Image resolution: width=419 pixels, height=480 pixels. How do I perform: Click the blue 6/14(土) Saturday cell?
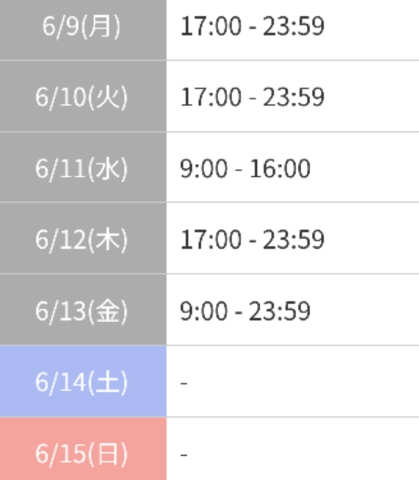point(83,381)
